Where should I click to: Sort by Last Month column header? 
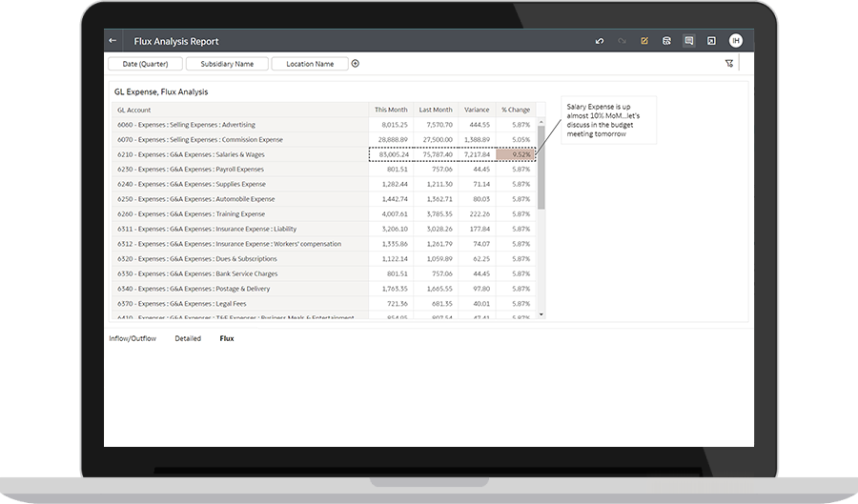(436, 110)
